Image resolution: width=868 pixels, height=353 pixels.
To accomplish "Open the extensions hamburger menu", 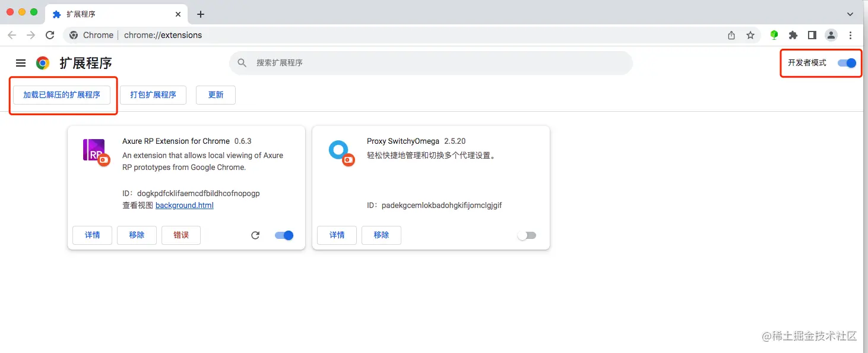I will coord(21,63).
